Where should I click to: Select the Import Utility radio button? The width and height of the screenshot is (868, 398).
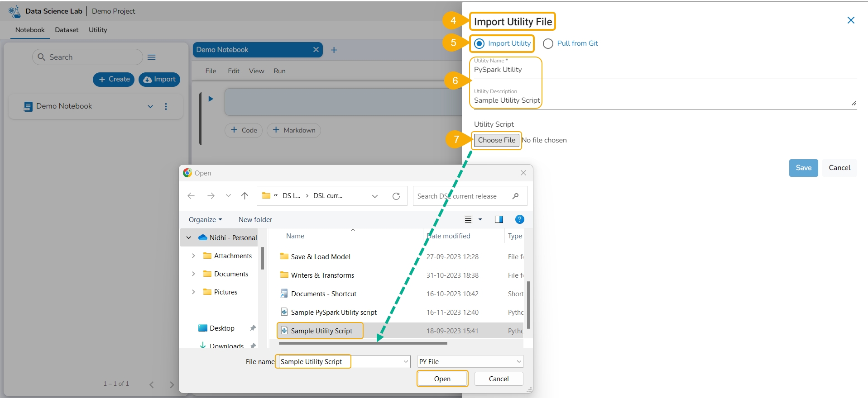click(x=479, y=43)
